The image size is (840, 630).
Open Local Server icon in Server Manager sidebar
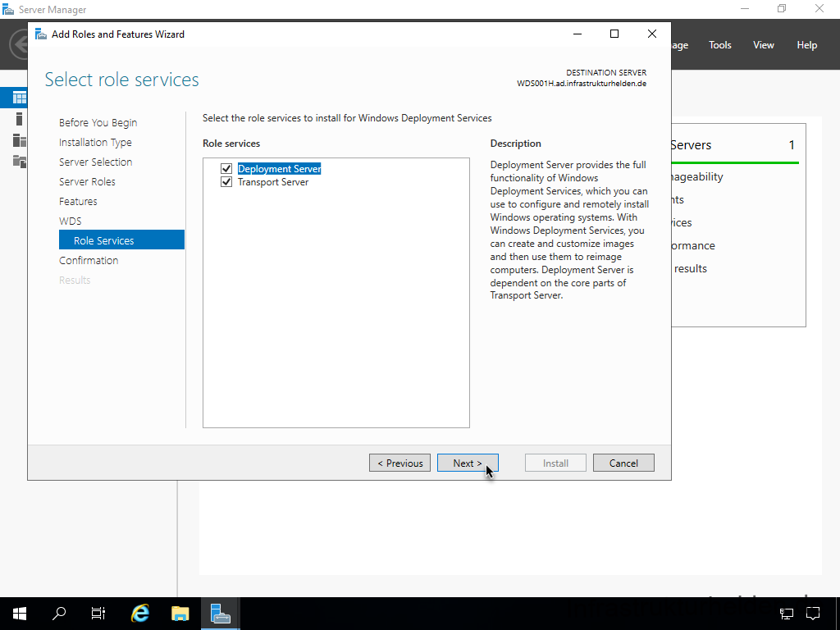click(x=20, y=119)
